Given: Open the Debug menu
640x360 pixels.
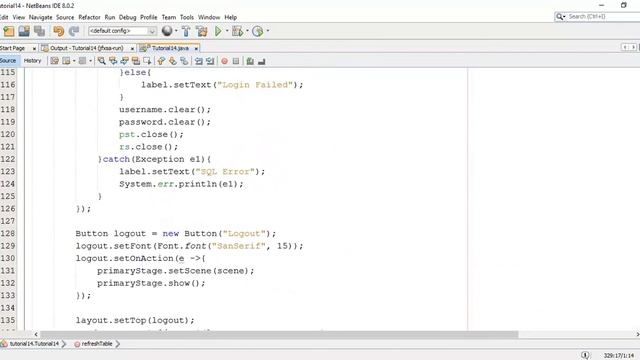Looking at the screenshot, I should 127,17.
